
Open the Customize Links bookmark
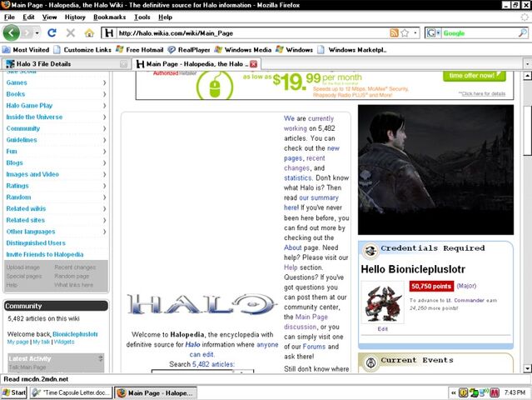click(x=82, y=49)
